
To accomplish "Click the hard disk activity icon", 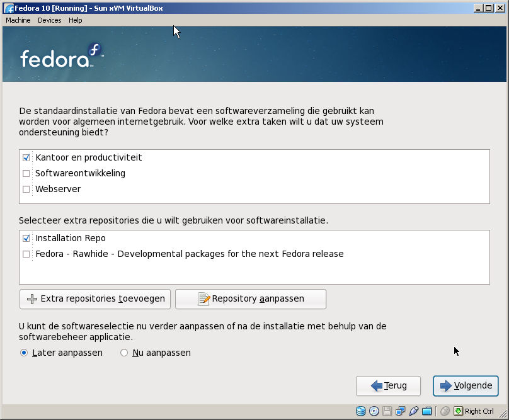I will coord(360,411).
